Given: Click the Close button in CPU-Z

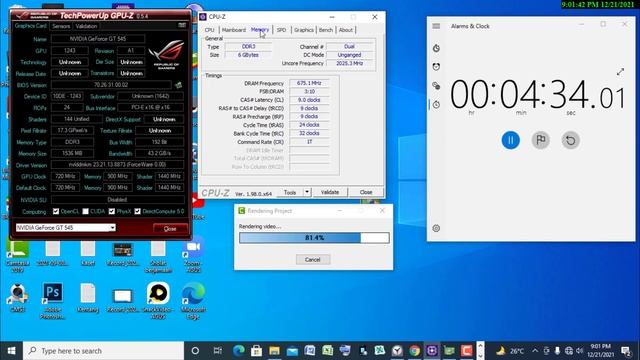Looking at the screenshot, I should [366, 192].
